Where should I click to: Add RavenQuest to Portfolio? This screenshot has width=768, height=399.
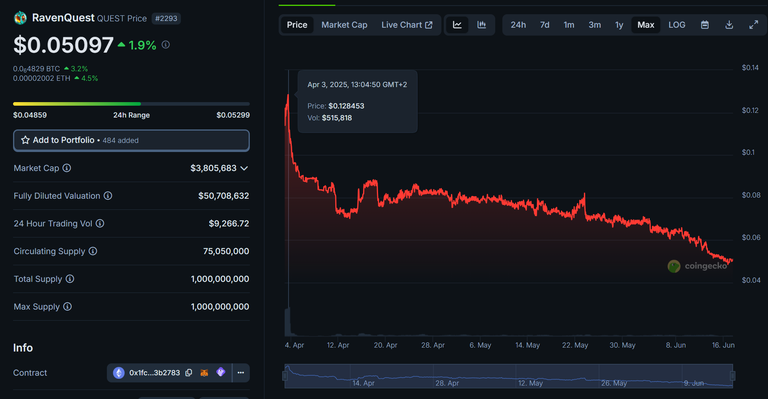(131, 140)
